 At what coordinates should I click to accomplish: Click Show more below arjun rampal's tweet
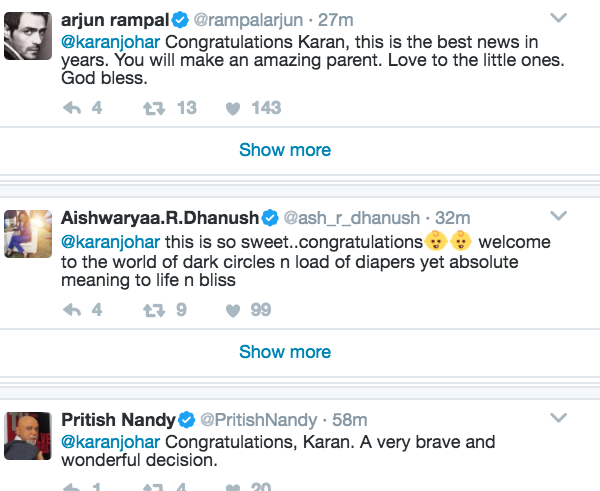pyautogui.click(x=285, y=150)
